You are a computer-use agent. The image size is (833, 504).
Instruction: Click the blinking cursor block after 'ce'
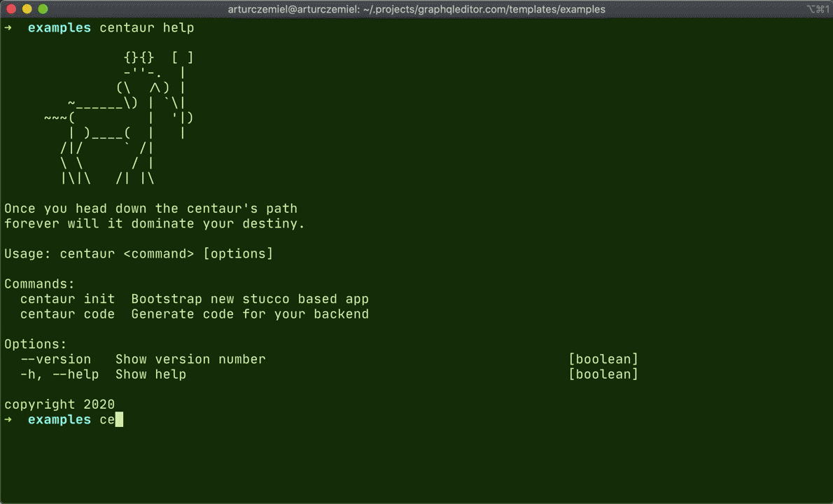coord(119,419)
